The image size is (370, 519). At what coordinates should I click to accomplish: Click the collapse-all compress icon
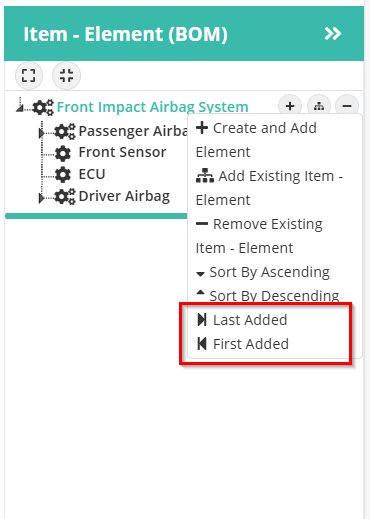pos(66,75)
